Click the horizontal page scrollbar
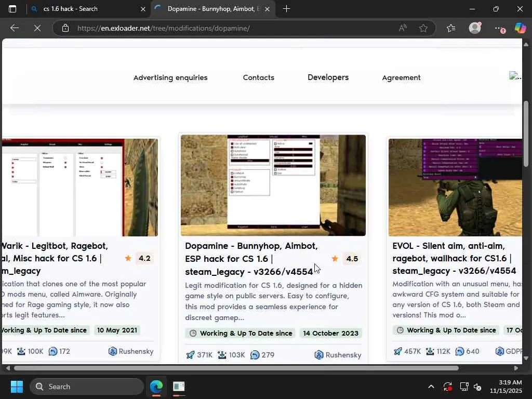The width and height of the screenshot is (532, 399). pyautogui.click(x=236, y=368)
